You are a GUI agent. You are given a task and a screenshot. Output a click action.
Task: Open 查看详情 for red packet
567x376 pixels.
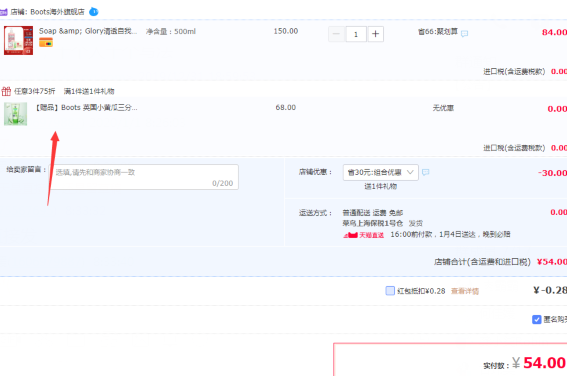(465, 291)
